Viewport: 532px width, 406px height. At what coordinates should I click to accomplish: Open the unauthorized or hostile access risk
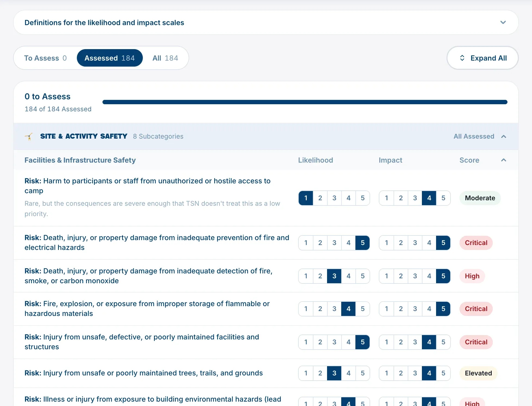point(147,186)
